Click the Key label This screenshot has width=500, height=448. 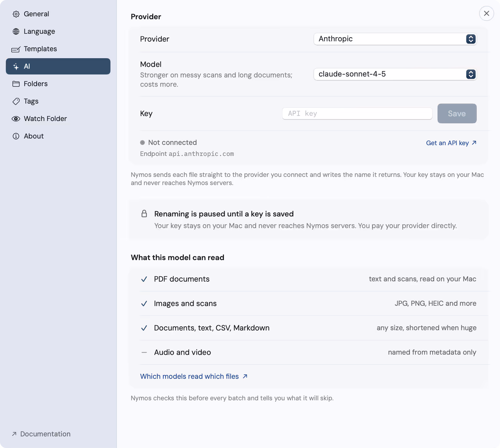coord(146,113)
